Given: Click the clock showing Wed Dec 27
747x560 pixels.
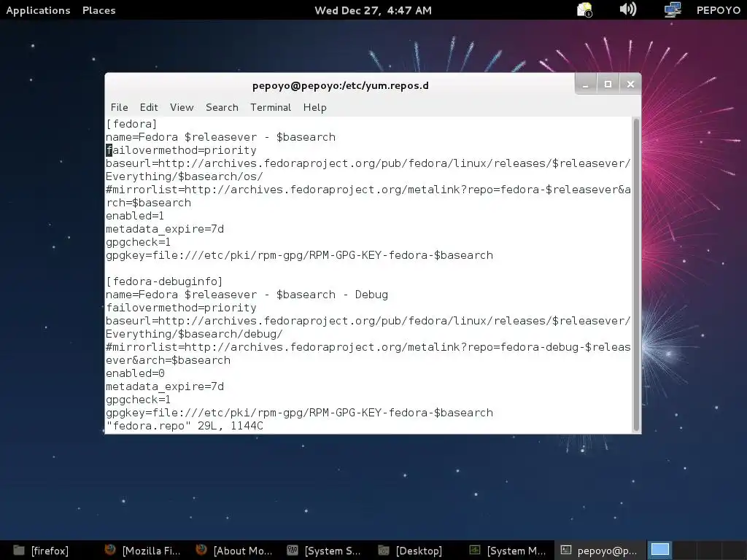Looking at the screenshot, I should tap(373, 10).
